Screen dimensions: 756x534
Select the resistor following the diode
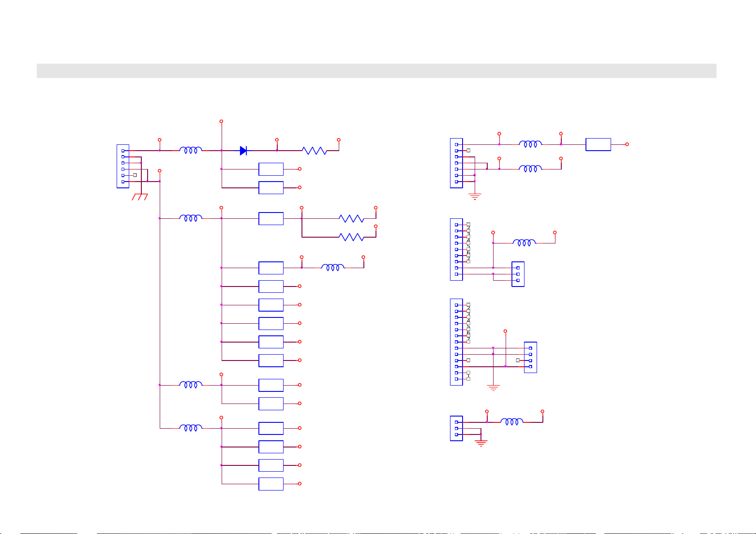tap(314, 151)
